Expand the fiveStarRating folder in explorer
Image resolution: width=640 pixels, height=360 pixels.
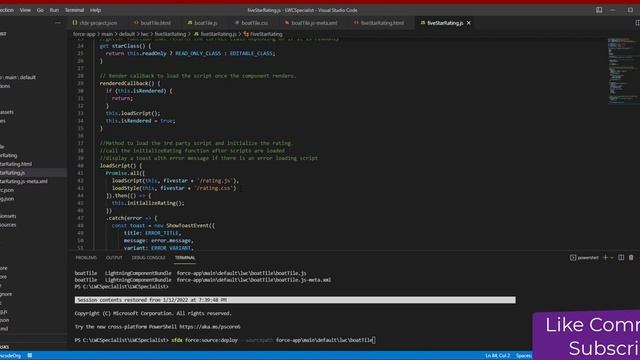click(9, 156)
